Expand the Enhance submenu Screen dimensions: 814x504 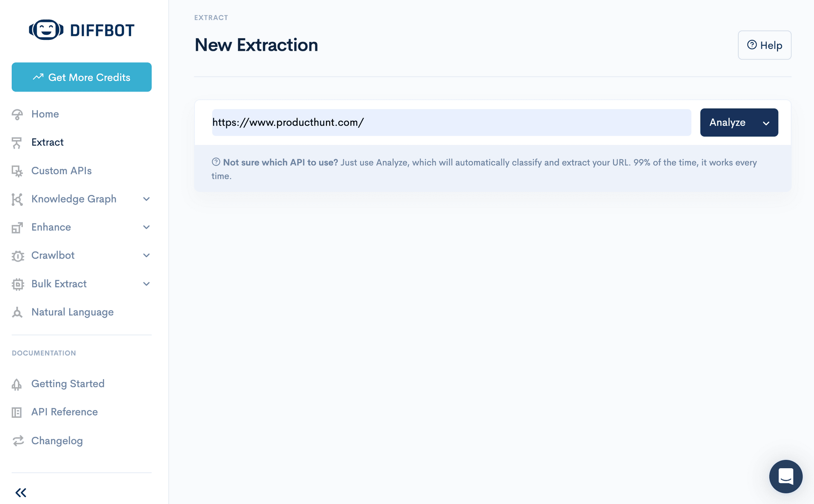(146, 227)
